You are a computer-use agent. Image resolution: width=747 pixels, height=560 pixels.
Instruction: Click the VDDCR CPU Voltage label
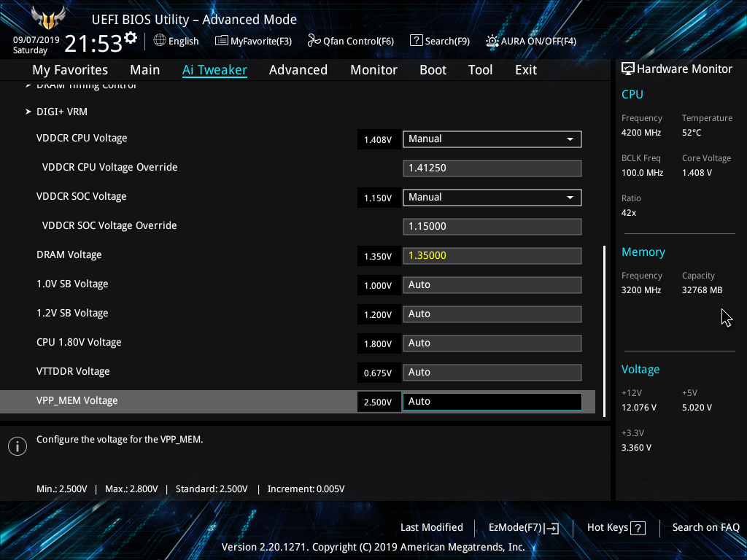(x=82, y=138)
